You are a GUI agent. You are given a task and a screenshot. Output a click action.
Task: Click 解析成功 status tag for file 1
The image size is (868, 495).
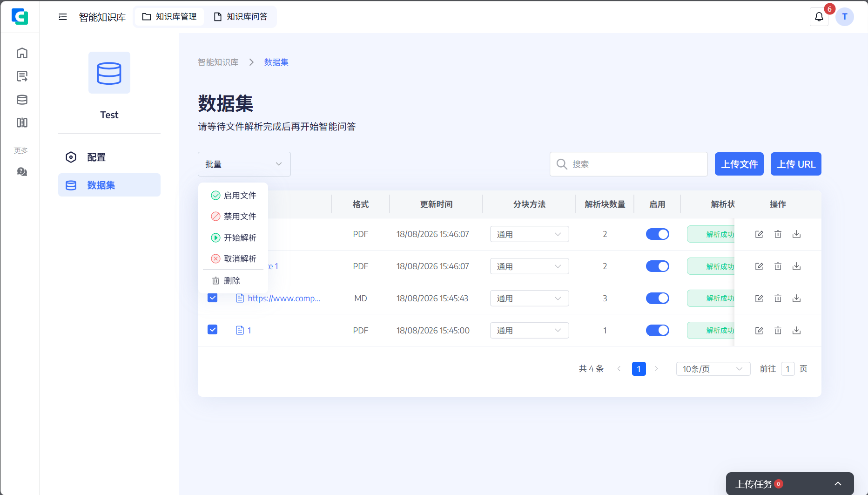(x=711, y=331)
